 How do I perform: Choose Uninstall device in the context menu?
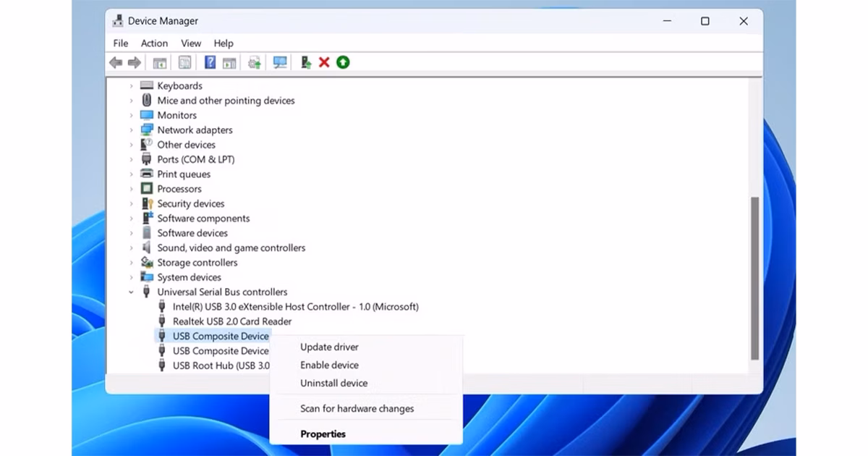366,384
